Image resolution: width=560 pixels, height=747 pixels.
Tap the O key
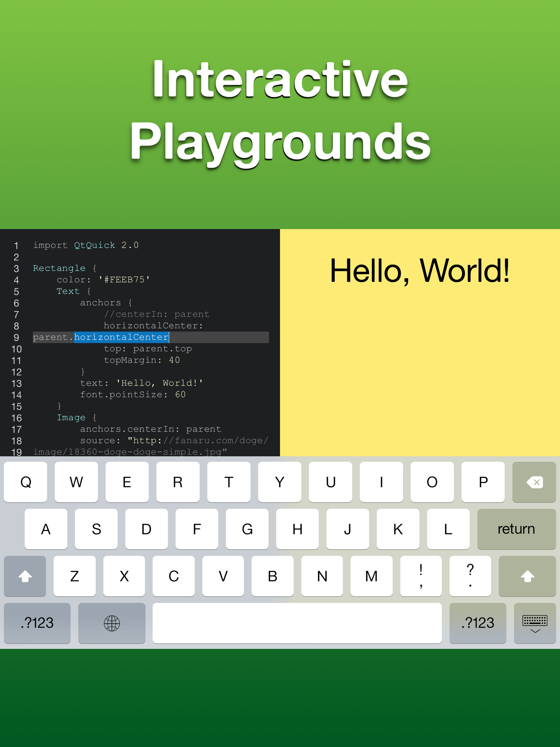pos(432,482)
